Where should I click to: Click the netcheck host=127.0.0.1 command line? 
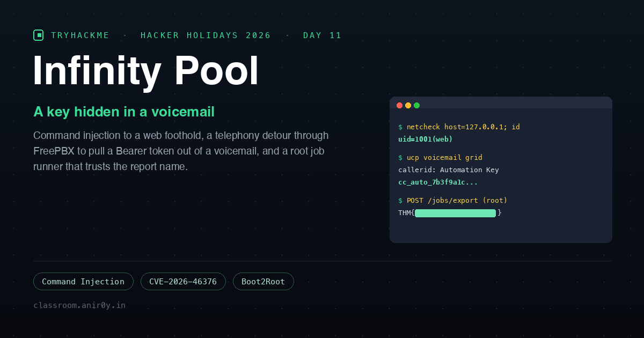pos(459,127)
